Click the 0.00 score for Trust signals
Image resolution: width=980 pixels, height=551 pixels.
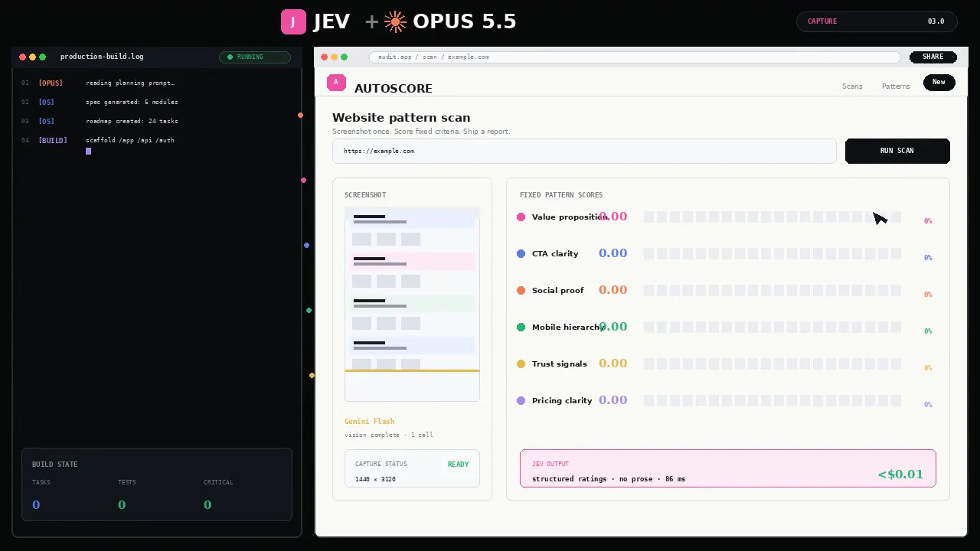coord(612,364)
